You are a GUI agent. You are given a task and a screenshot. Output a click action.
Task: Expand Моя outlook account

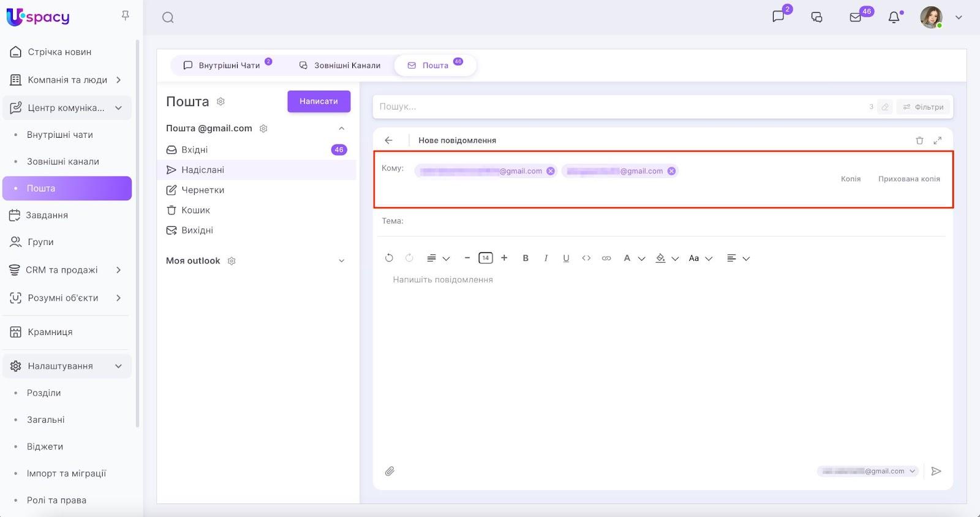pos(342,261)
